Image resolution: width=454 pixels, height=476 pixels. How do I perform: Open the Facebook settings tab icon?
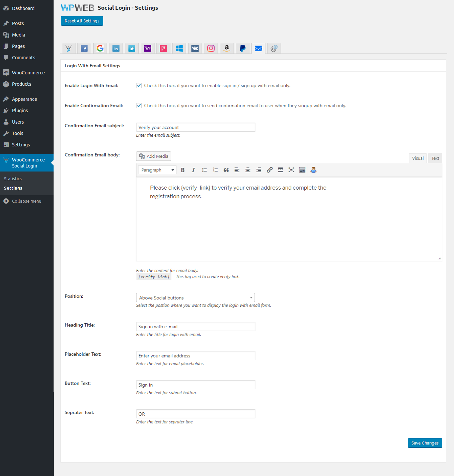coord(84,49)
